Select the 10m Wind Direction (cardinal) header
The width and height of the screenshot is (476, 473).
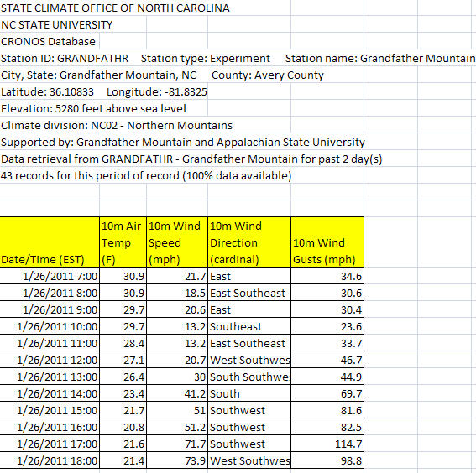pos(249,242)
